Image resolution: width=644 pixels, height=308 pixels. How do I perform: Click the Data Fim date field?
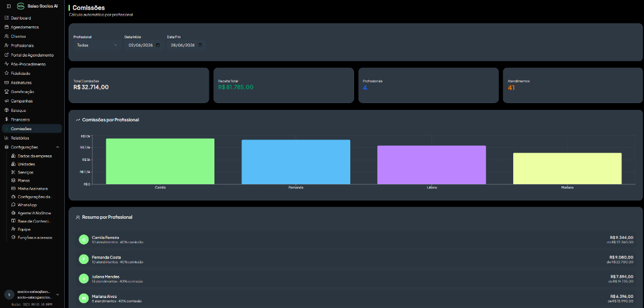coord(186,45)
